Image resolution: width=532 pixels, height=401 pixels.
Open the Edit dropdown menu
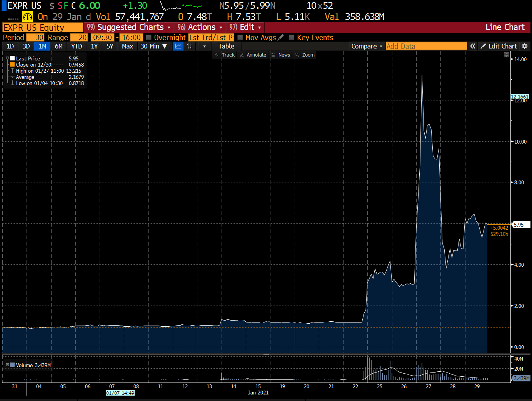coord(245,27)
